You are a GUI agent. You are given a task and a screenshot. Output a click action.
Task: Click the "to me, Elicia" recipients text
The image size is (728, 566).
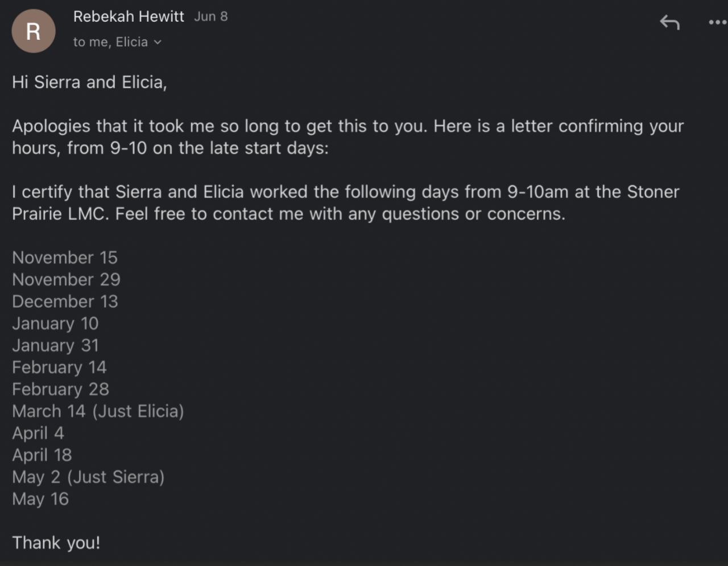[x=110, y=42]
